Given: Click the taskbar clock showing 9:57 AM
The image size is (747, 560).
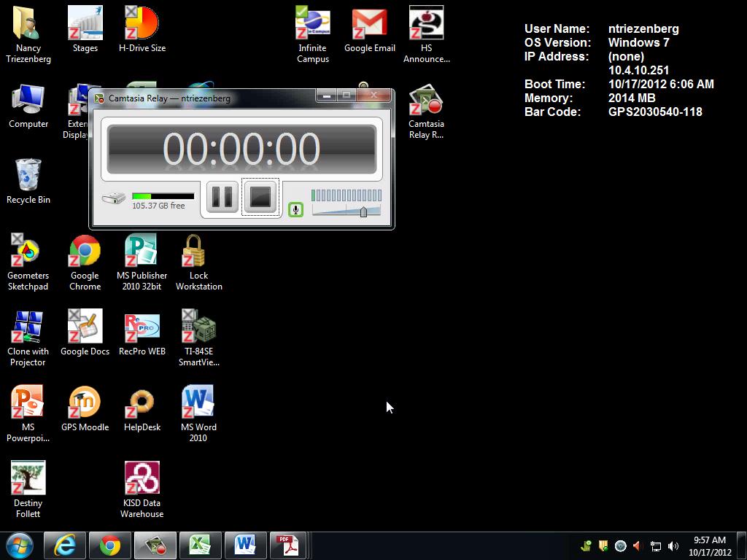Looking at the screenshot, I should (x=710, y=545).
